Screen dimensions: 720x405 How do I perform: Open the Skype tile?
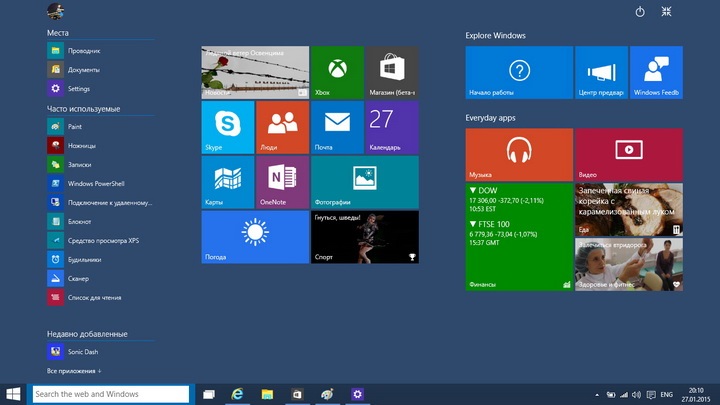pyautogui.click(x=228, y=127)
